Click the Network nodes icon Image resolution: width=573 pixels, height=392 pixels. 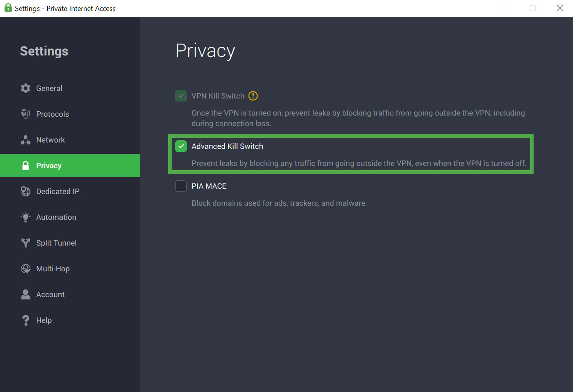click(x=25, y=140)
